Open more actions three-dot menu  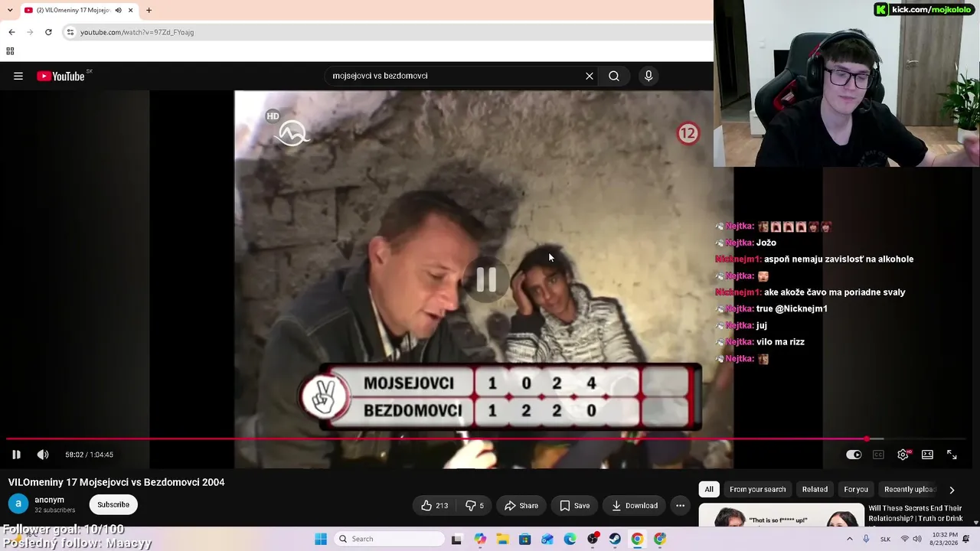pyautogui.click(x=680, y=505)
